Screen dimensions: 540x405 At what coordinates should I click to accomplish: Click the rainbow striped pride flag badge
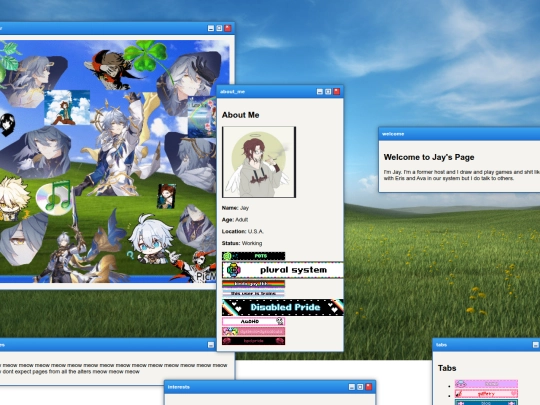[x=253, y=284]
